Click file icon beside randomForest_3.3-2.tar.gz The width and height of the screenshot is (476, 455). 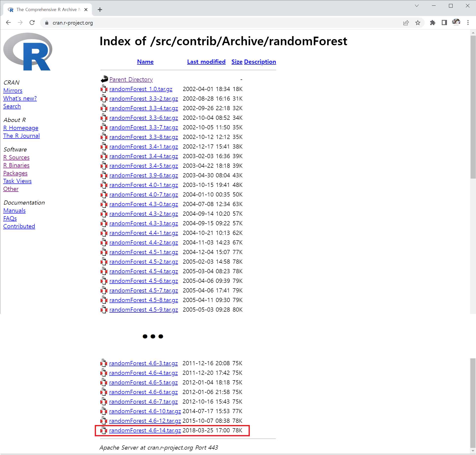pos(104,98)
